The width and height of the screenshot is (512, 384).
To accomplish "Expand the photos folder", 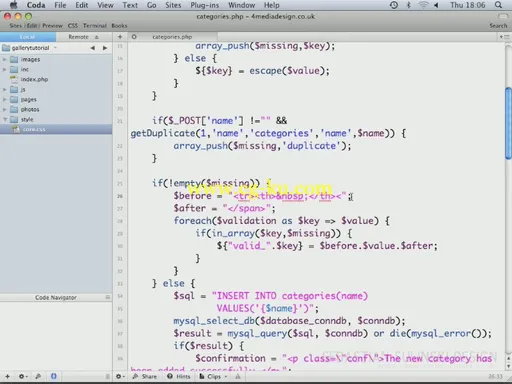I will pos(5,109).
